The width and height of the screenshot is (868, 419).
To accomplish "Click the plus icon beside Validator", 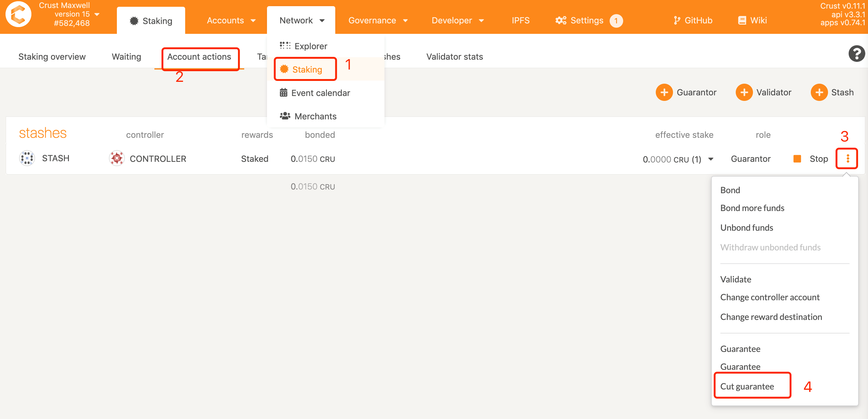I will [x=744, y=92].
